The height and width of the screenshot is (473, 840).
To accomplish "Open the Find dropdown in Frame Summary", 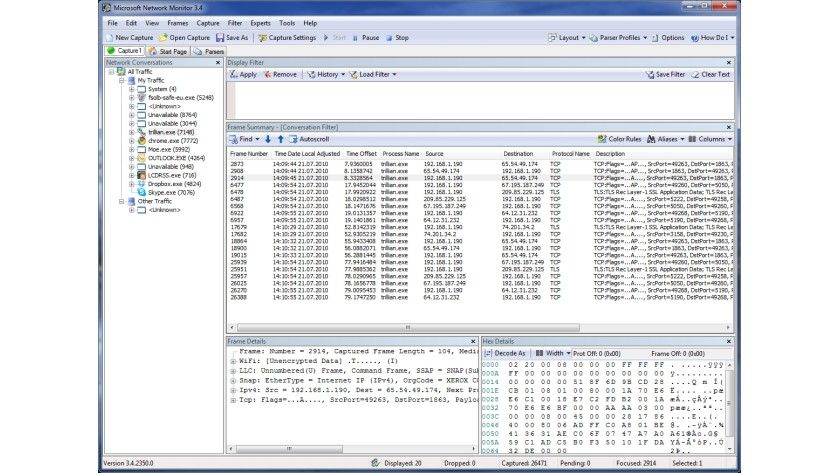I will (x=244, y=139).
